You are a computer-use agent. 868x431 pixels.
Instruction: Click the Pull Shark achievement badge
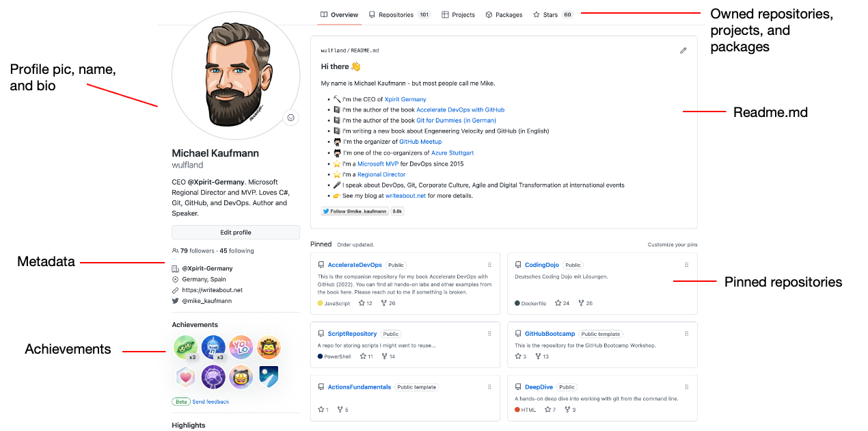(213, 348)
